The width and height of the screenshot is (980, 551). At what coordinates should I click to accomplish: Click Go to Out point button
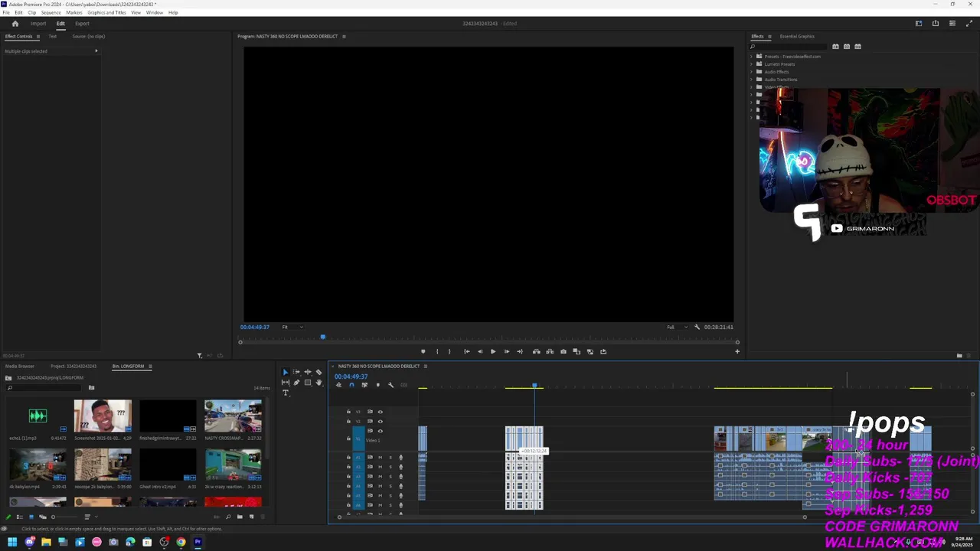520,351
